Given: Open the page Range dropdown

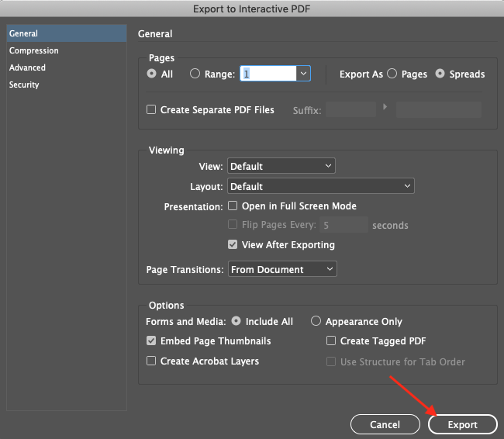Looking at the screenshot, I should click(x=304, y=74).
